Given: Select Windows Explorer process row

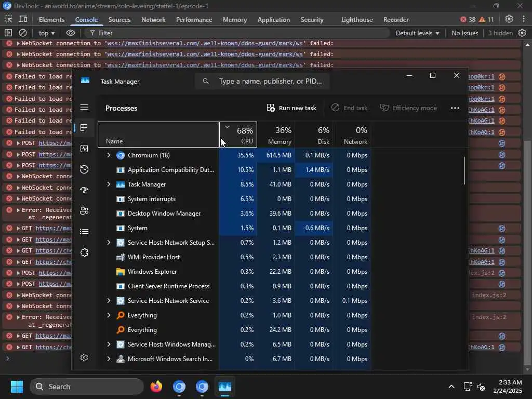Looking at the screenshot, I should tap(234, 271).
